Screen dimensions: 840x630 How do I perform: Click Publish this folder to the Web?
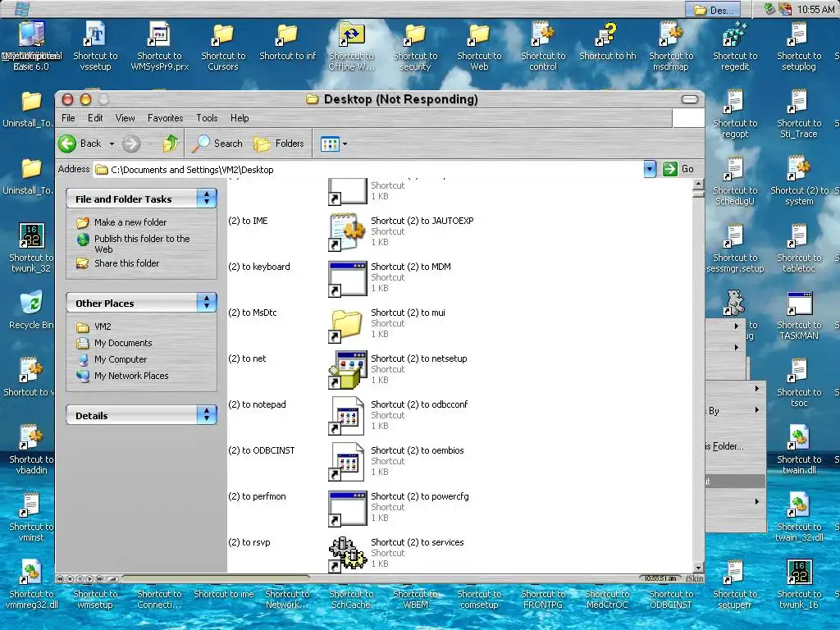pyautogui.click(x=142, y=244)
